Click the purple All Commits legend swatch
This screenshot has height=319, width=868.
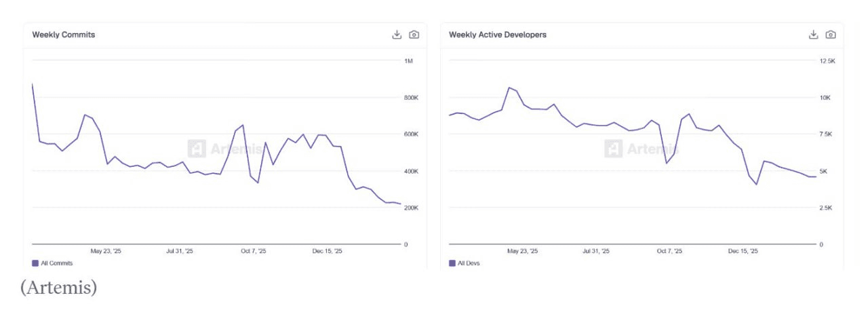[x=35, y=263]
